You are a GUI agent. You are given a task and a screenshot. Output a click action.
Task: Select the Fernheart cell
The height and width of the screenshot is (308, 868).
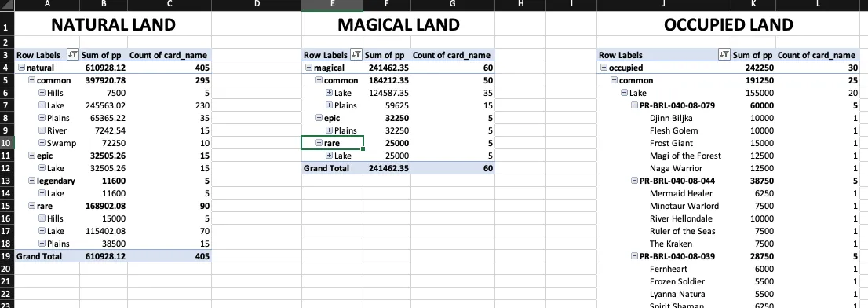click(x=664, y=269)
